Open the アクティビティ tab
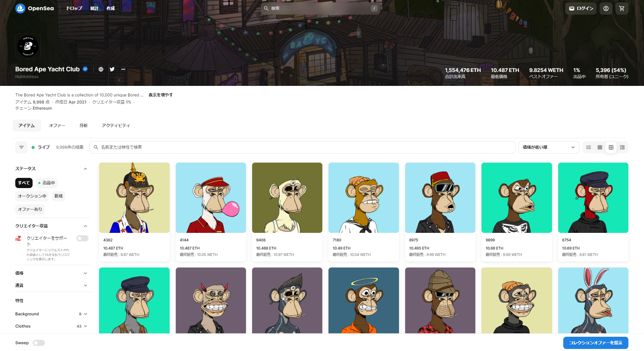Screen dimensions: 644x351 [116, 126]
